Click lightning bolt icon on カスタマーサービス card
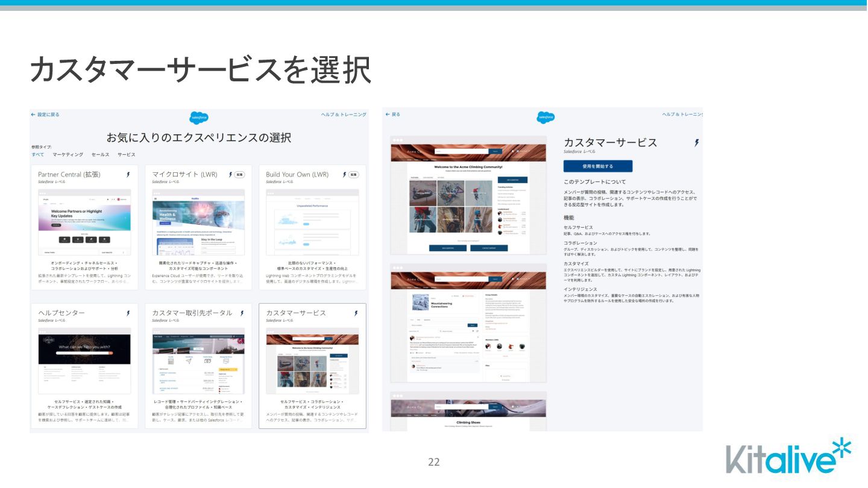868x488 pixels. (x=356, y=313)
